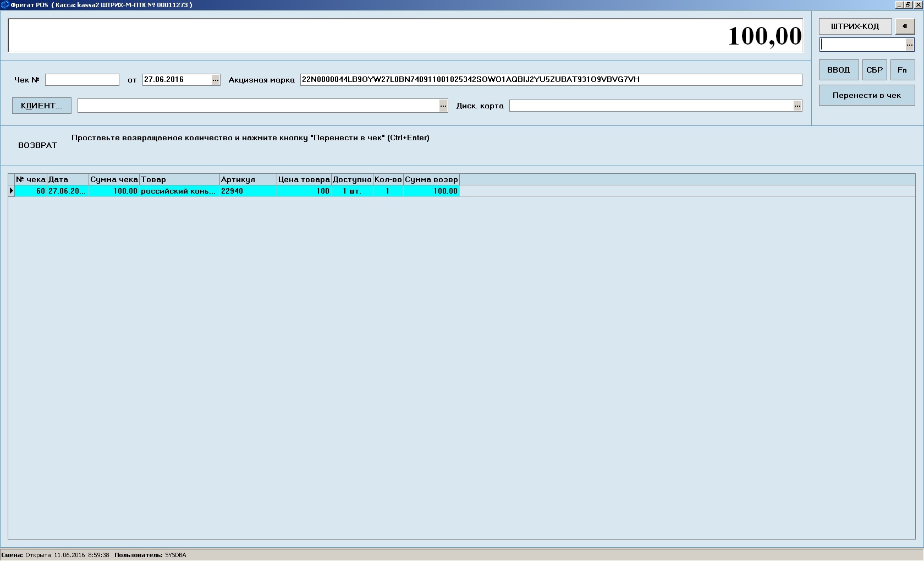Click the № чека column header

(31, 179)
